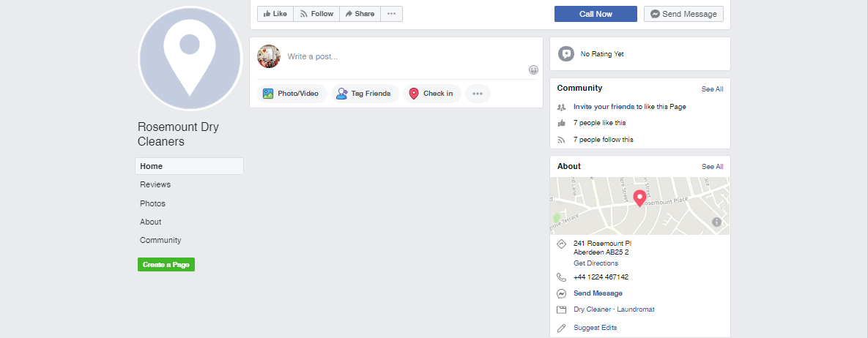Click the phone number +44 1224 467142
This screenshot has height=338, width=868.
tap(601, 277)
